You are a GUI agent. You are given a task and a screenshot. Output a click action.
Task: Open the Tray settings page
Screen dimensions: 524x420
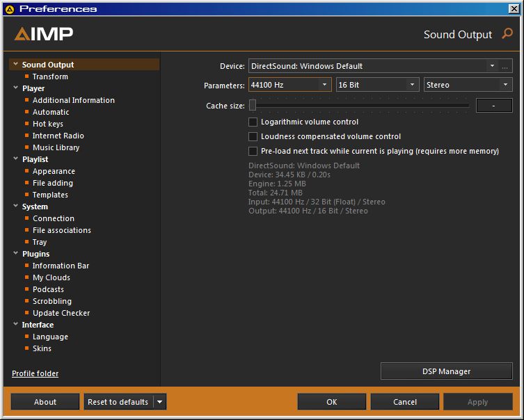click(x=40, y=242)
